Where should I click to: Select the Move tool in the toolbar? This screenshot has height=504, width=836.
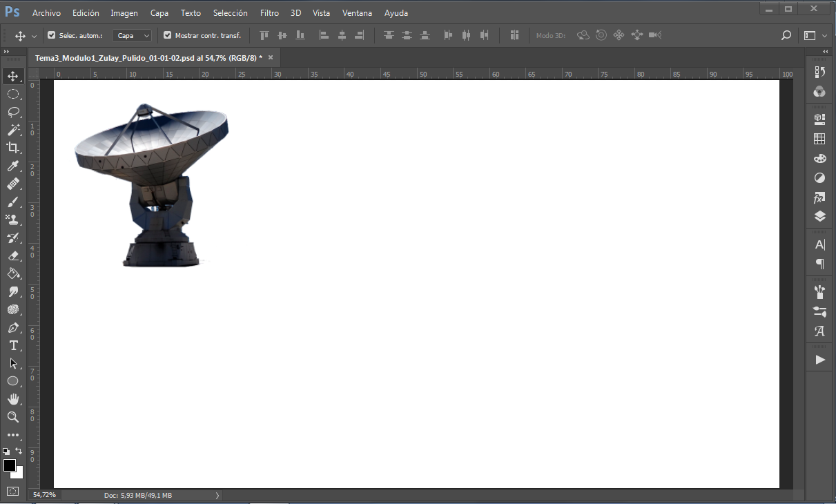[13, 76]
